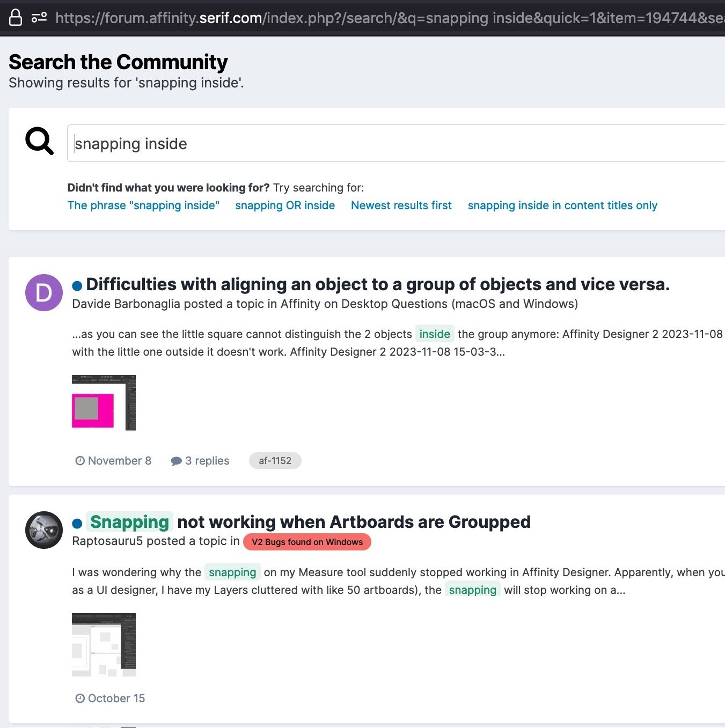Click the clock icon beside November 8

pos(80,460)
